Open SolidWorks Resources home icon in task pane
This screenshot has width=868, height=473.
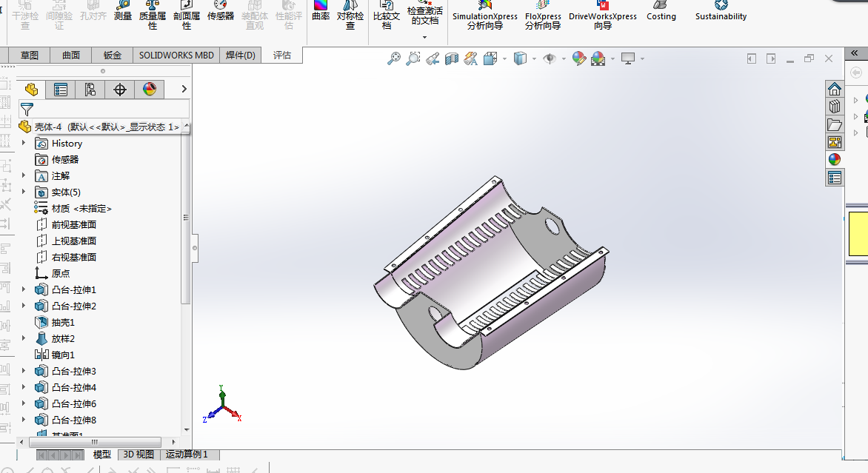834,89
